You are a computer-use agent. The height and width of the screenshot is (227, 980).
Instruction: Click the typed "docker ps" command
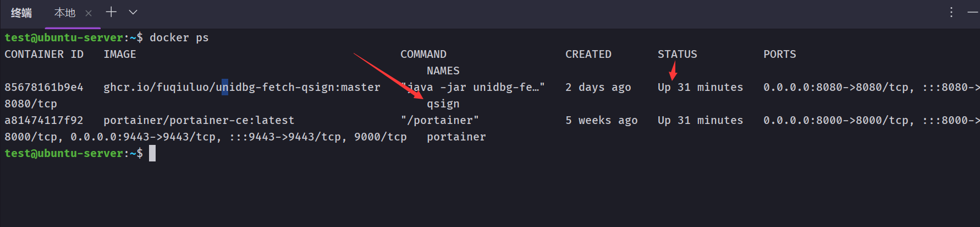click(179, 37)
